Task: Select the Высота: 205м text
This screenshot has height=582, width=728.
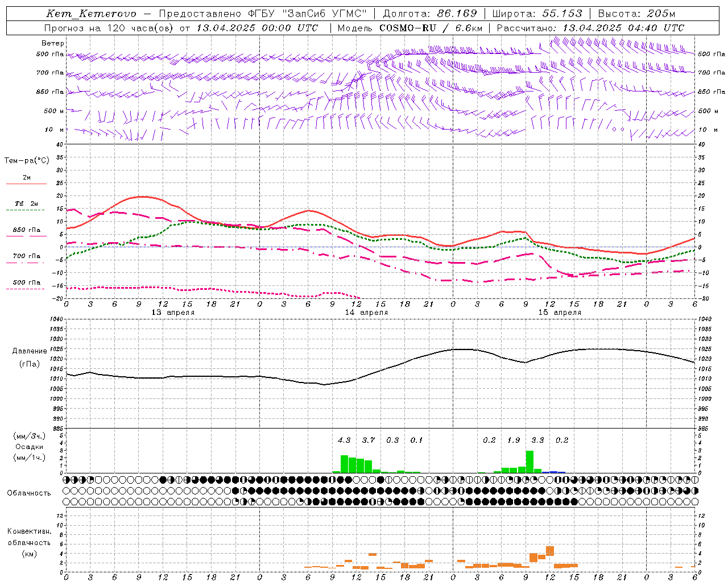Action: click(636, 14)
